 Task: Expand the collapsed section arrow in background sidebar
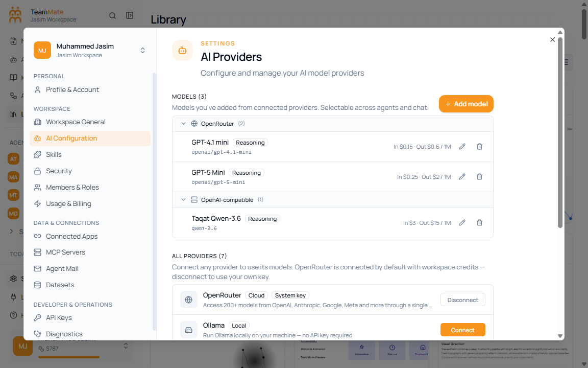pyautogui.click(x=11, y=232)
